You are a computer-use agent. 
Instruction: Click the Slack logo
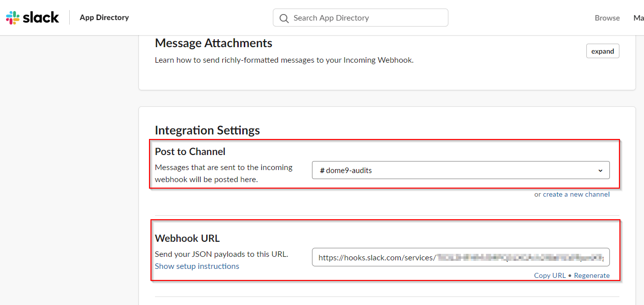click(x=33, y=18)
